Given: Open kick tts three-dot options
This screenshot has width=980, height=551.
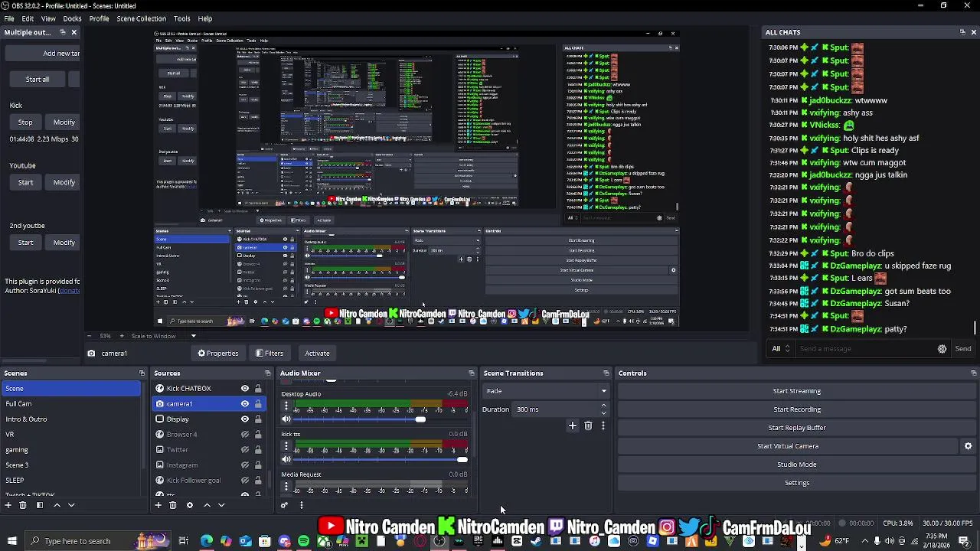Looking at the screenshot, I should 286,447.
